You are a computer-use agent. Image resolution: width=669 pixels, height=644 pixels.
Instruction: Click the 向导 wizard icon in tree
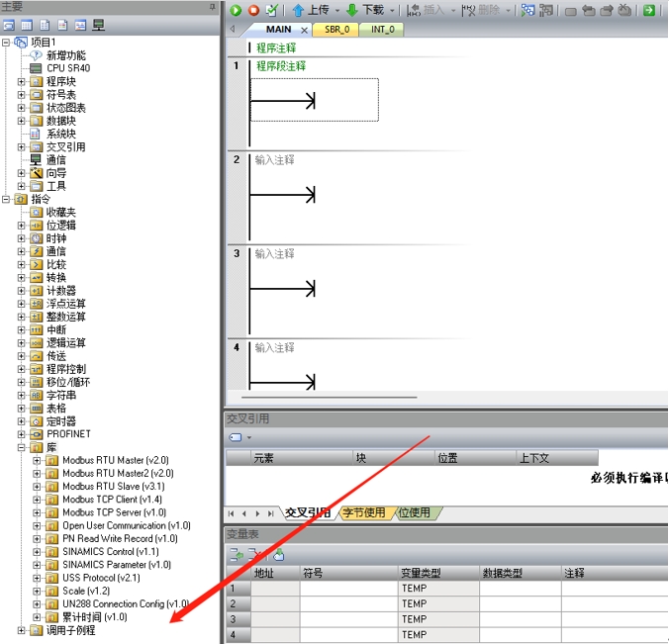[36, 173]
